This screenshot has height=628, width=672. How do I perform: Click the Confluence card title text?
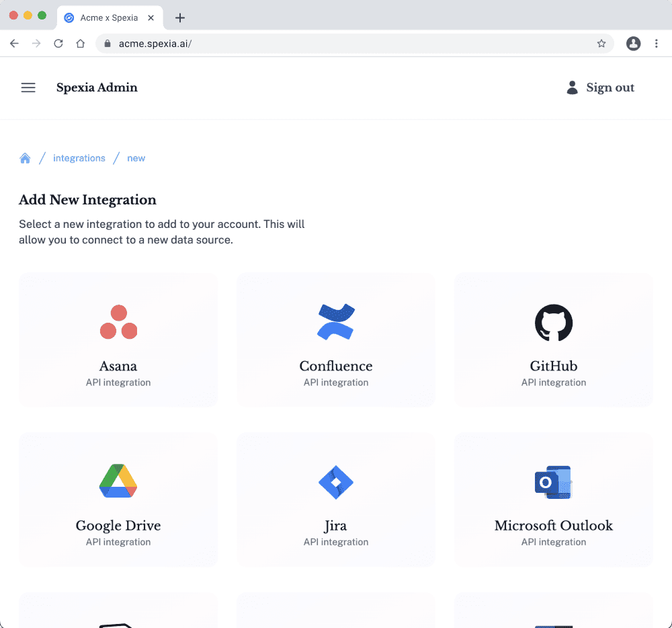click(336, 366)
